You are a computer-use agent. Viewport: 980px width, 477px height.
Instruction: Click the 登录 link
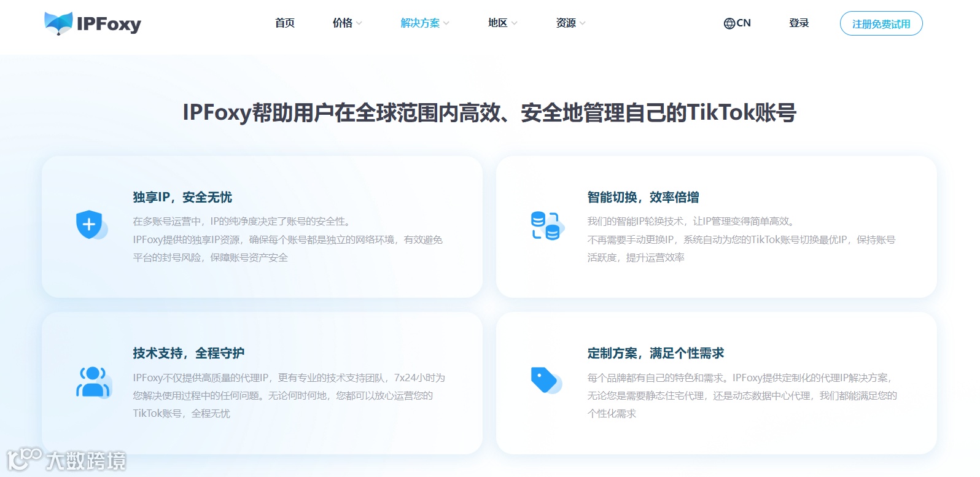tap(799, 23)
